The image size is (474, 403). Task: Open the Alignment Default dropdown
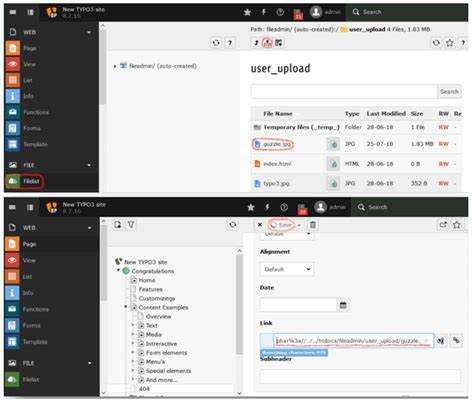[287, 269]
